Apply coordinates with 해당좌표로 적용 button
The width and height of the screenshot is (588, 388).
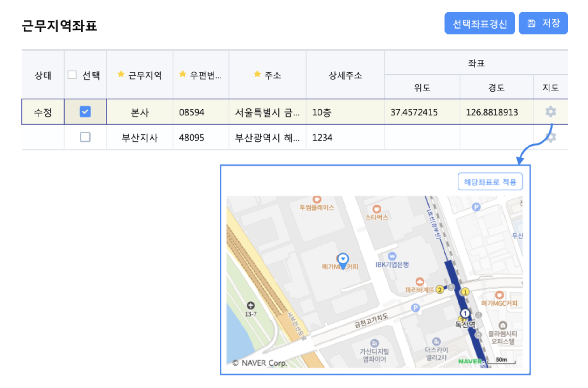point(490,182)
